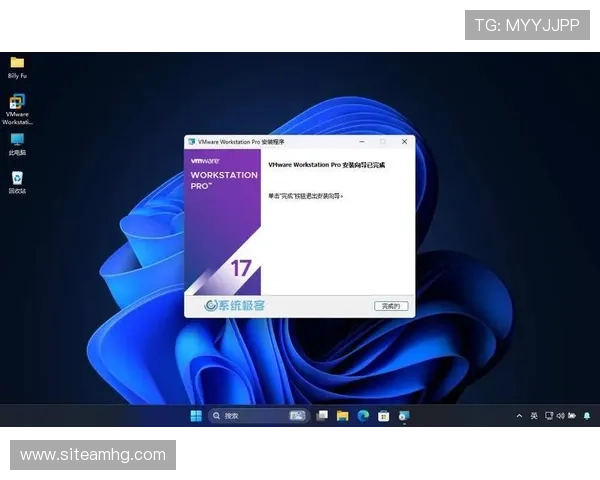The image size is (600, 480).
Task: Open the volume control in system tray
Action: (561, 415)
